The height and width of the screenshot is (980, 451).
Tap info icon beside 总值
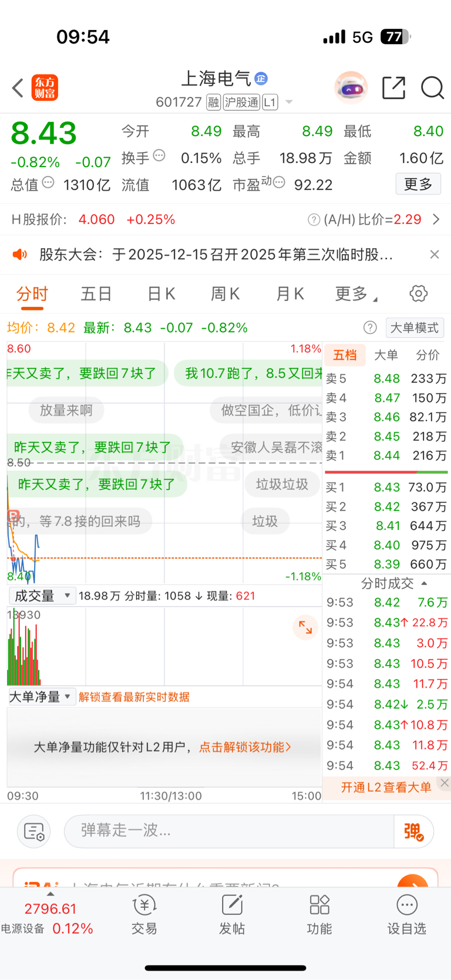(48, 183)
